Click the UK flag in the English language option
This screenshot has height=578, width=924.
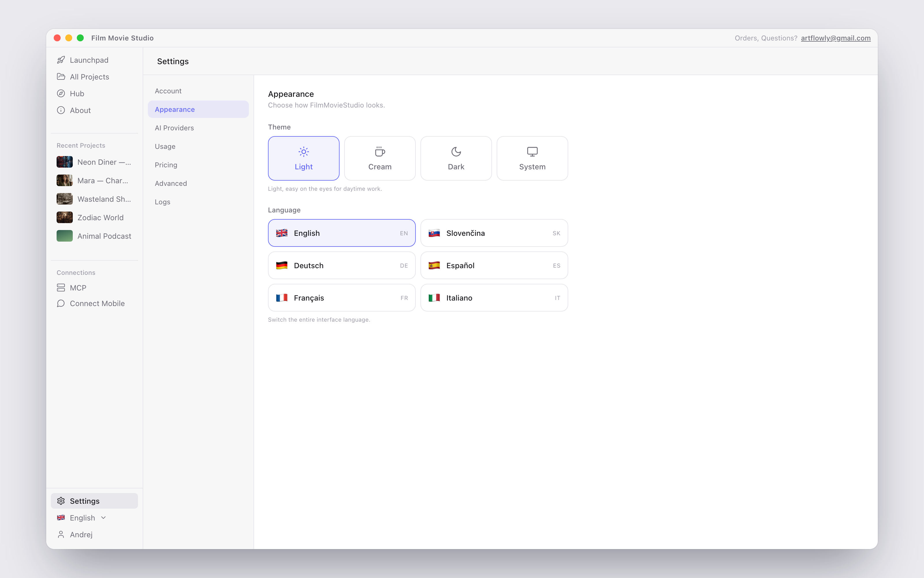[x=282, y=233]
